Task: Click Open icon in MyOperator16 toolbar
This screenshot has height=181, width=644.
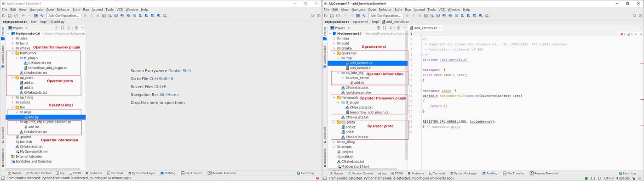Action: coord(4,16)
